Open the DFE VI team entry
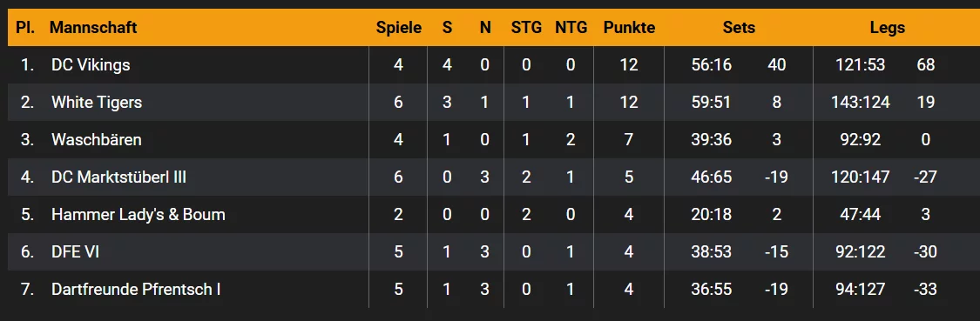980x321 pixels. click(x=75, y=252)
